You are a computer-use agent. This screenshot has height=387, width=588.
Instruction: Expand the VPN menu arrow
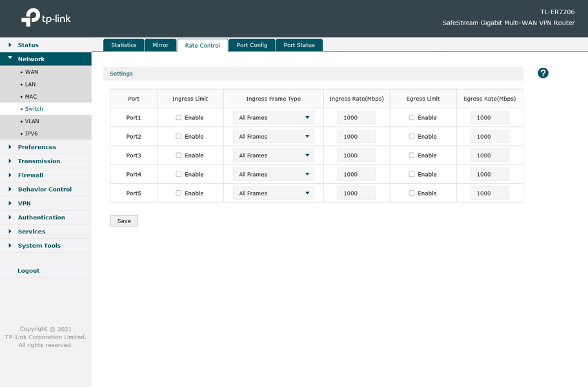pos(10,203)
